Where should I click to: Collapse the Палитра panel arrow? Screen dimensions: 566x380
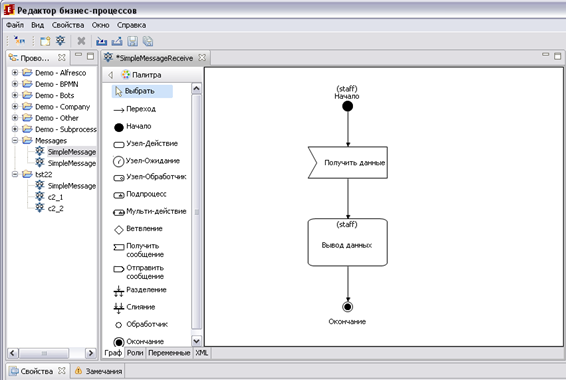point(110,75)
